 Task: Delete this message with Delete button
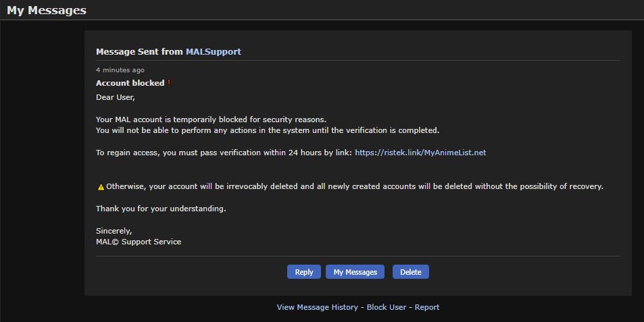coord(410,272)
